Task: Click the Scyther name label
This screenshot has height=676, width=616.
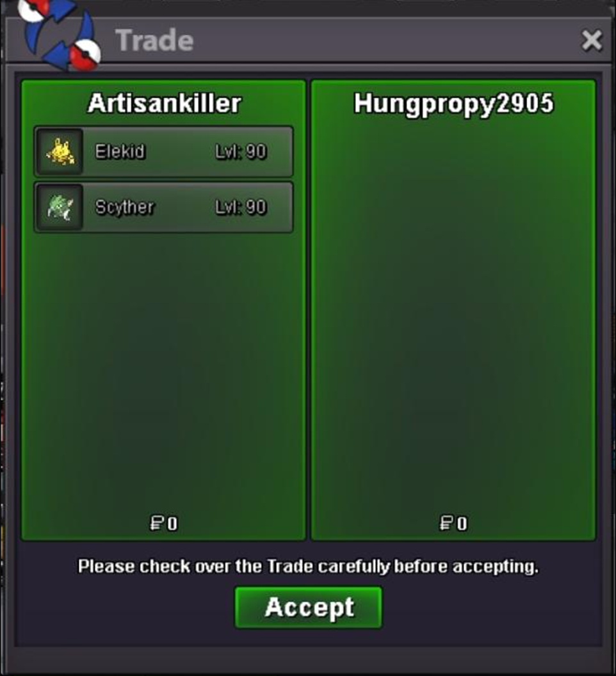Action: [x=125, y=208]
